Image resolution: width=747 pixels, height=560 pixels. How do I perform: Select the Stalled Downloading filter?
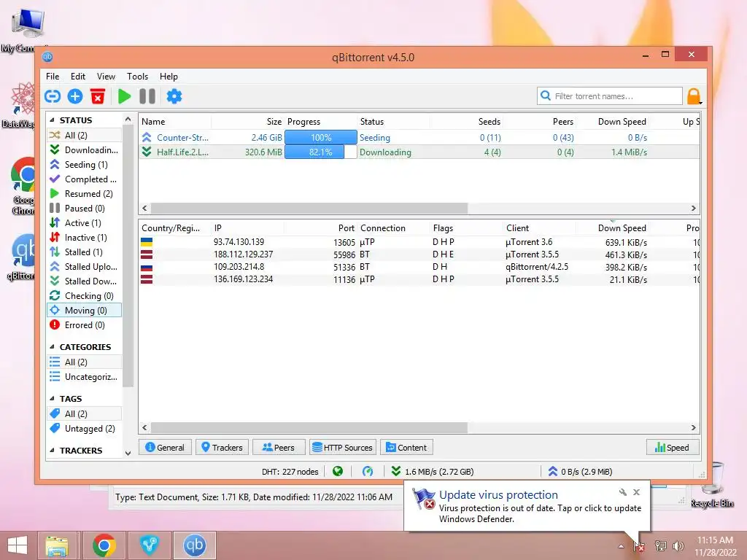85,281
